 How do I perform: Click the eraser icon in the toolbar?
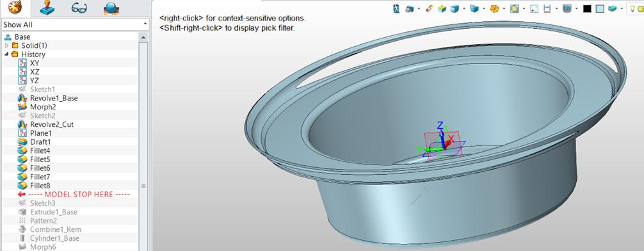[430, 8]
